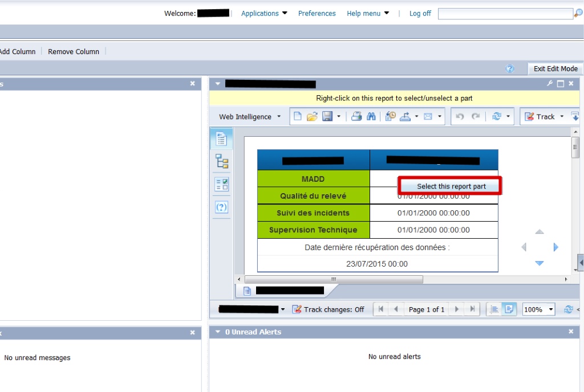Click the Save document icon
584x392 pixels.
point(327,117)
